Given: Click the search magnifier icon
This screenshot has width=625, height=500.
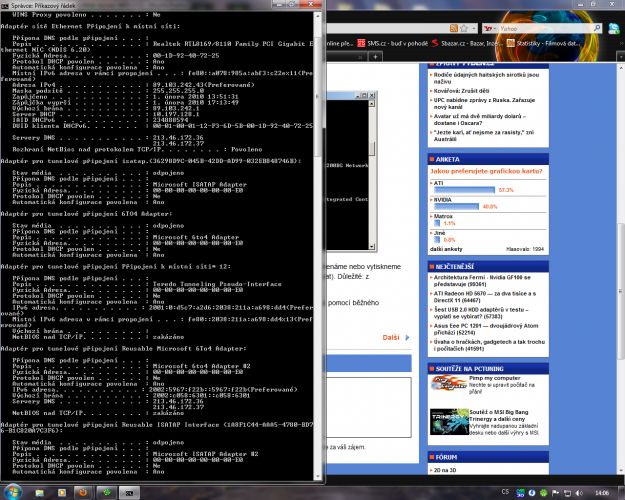Looking at the screenshot, I should pos(597,28).
